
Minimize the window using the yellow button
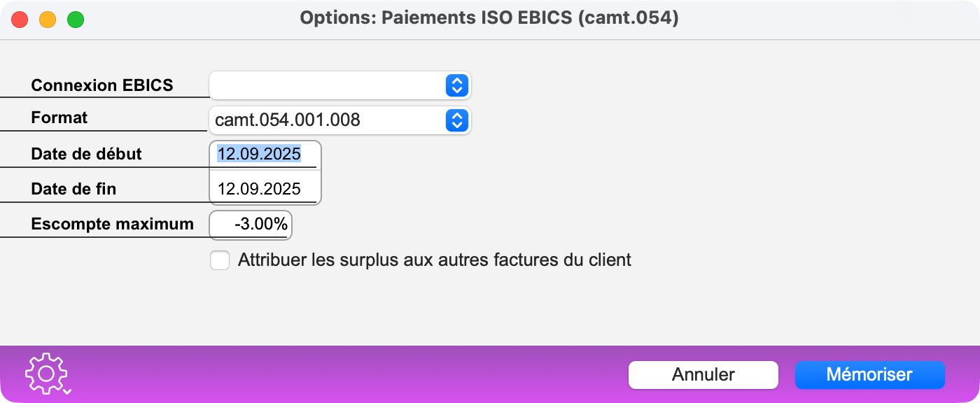48,20
